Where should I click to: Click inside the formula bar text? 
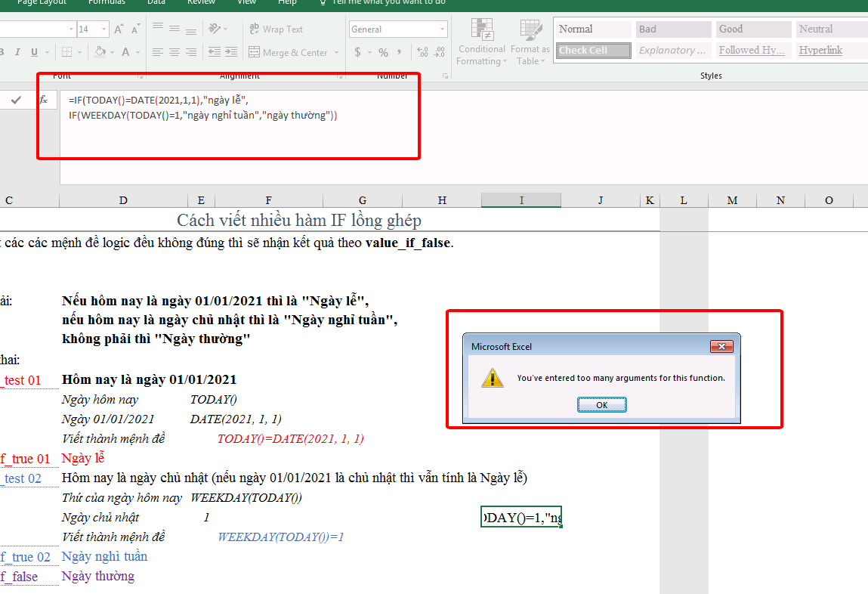203,107
